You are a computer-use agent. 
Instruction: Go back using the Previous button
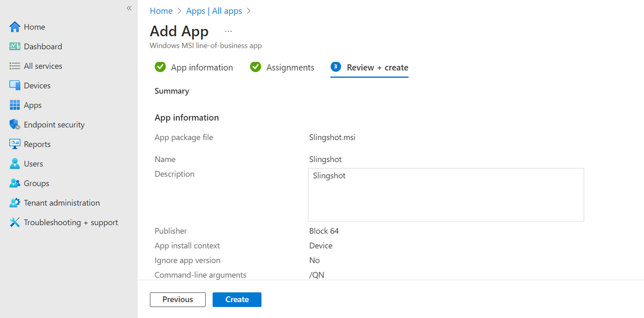click(177, 299)
